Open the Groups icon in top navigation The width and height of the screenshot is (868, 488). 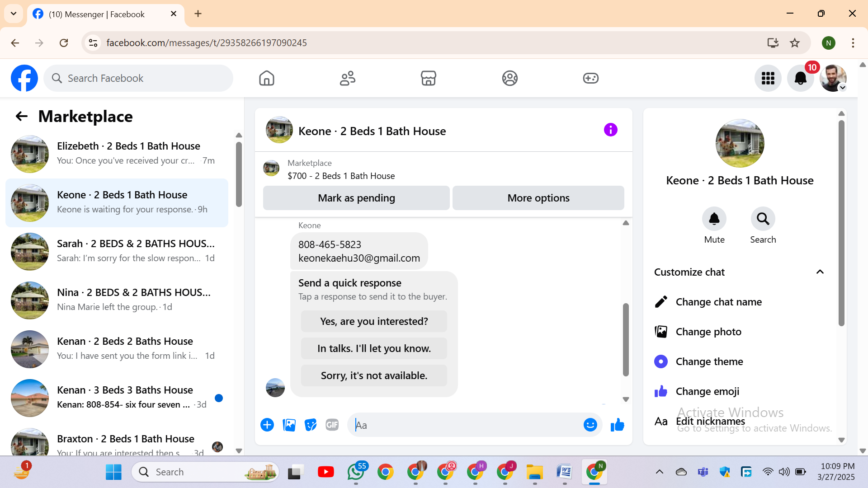click(x=509, y=78)
